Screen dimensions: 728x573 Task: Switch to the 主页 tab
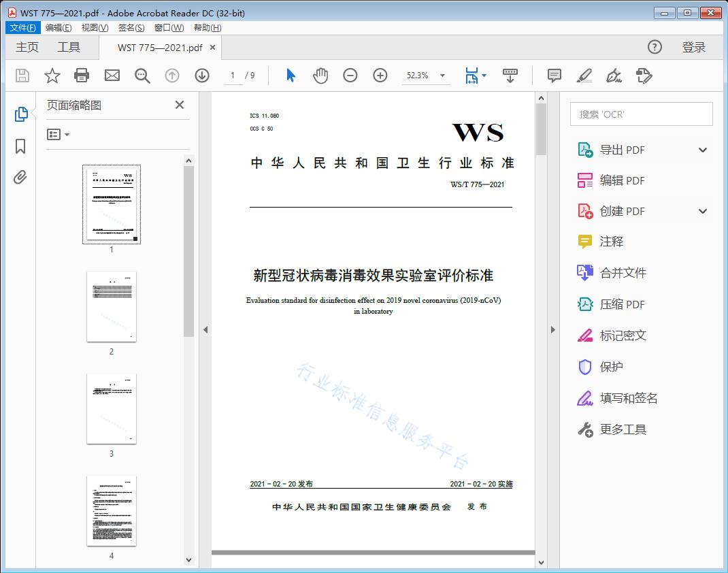tap(27, 48)
